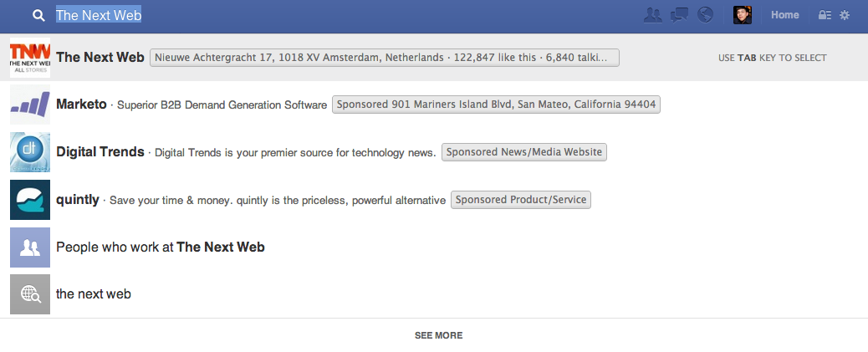868x352 pixels.
Task: Click the Marketo bar chart logo
Action: pos(30,105)
